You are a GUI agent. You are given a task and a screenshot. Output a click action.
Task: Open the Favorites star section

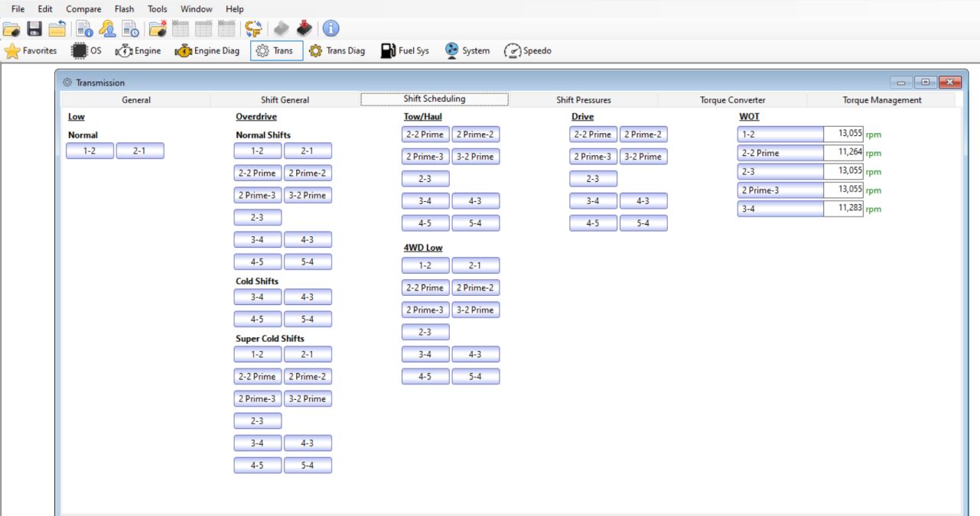31,51
